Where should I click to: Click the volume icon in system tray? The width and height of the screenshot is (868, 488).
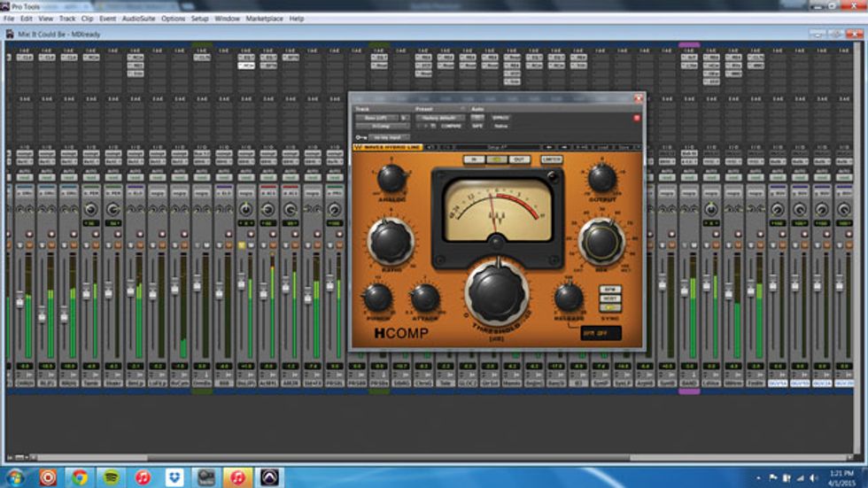tap(814, 477)
